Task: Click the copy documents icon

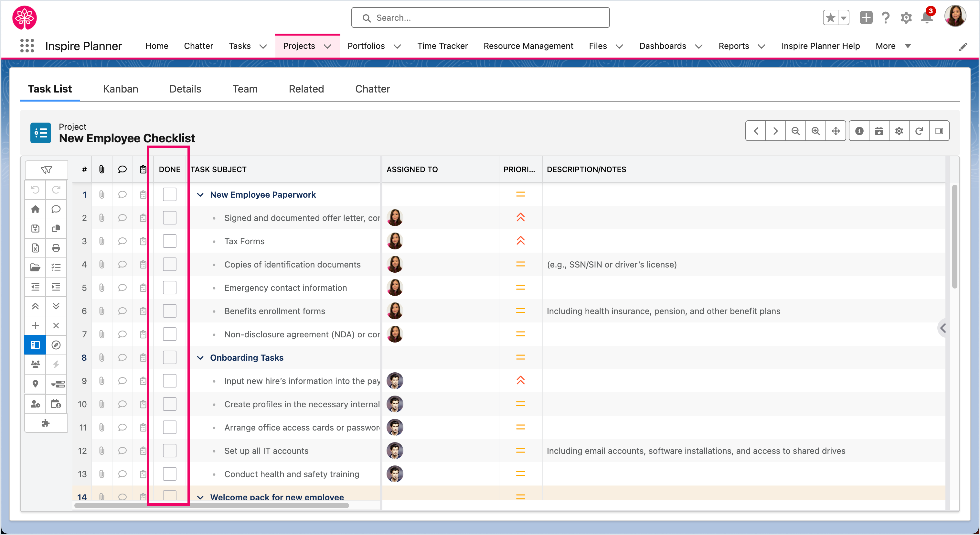Action: 56,228
